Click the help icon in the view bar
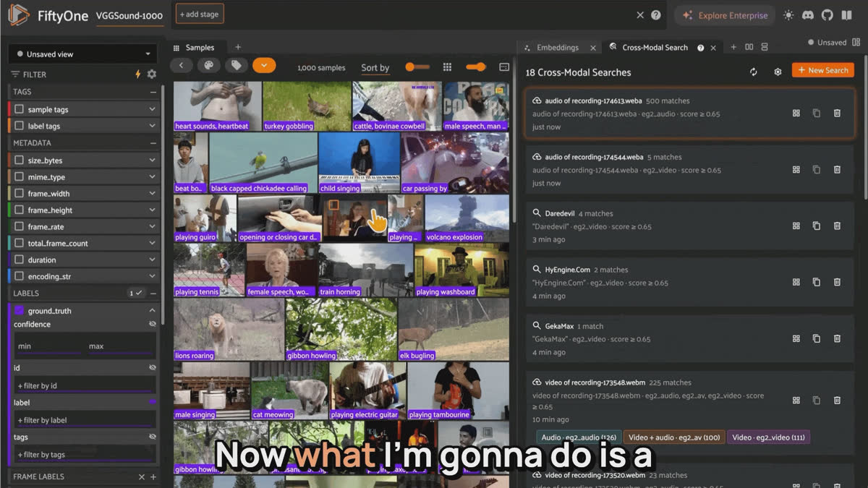The width and height of the screenshot is (868, 488). (x=656, y=15)
